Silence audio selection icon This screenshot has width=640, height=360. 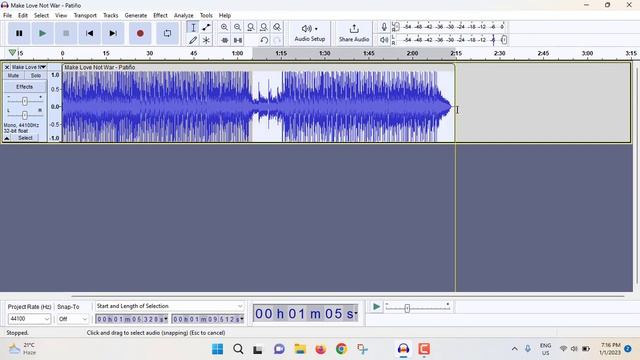click(x=238, y=40)
